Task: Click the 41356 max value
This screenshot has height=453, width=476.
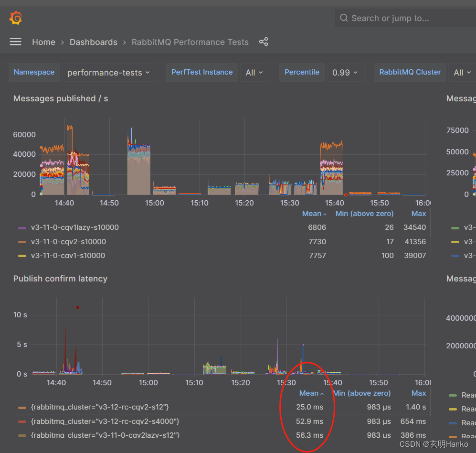Action: 415,242
